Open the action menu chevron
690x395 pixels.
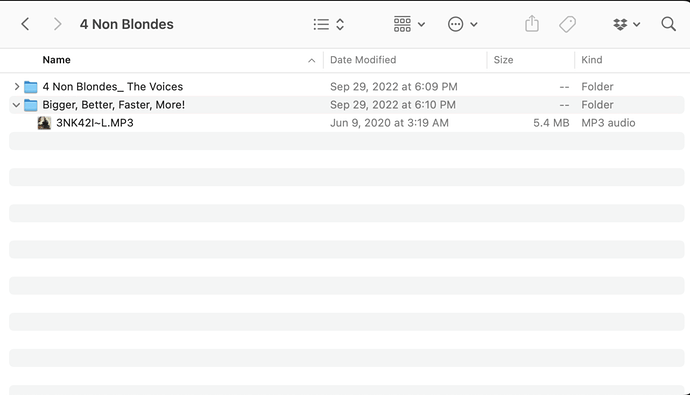point(474,25)
